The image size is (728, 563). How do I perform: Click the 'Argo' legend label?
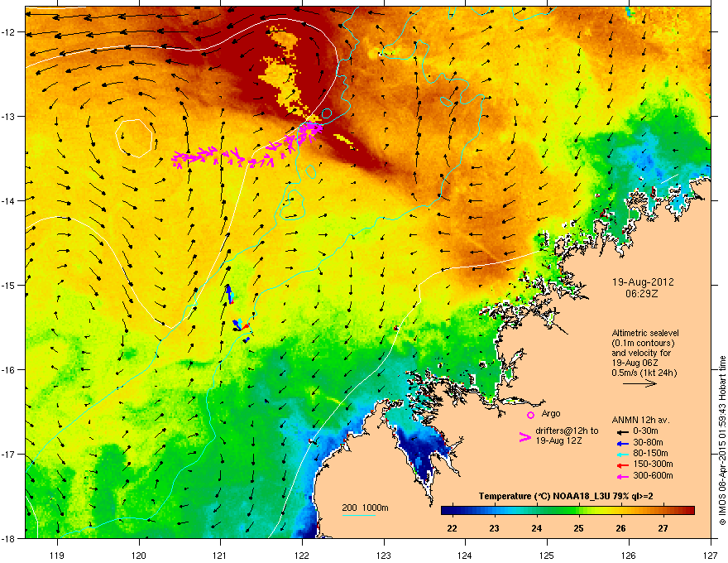(x=551, y=413)
